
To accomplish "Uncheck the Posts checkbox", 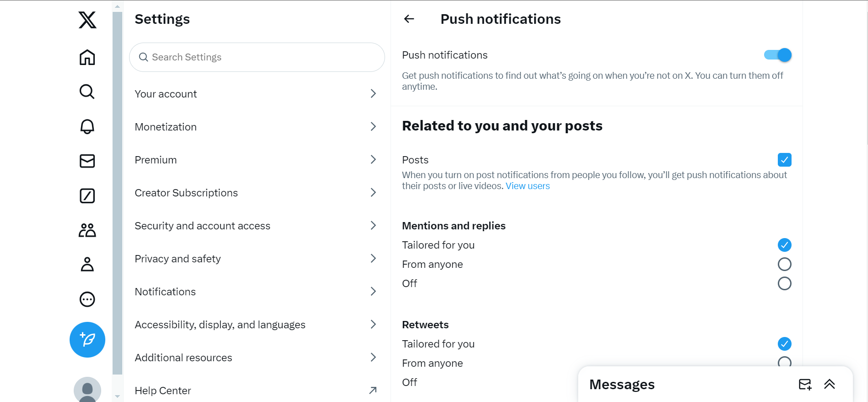I will click(784, 160).
